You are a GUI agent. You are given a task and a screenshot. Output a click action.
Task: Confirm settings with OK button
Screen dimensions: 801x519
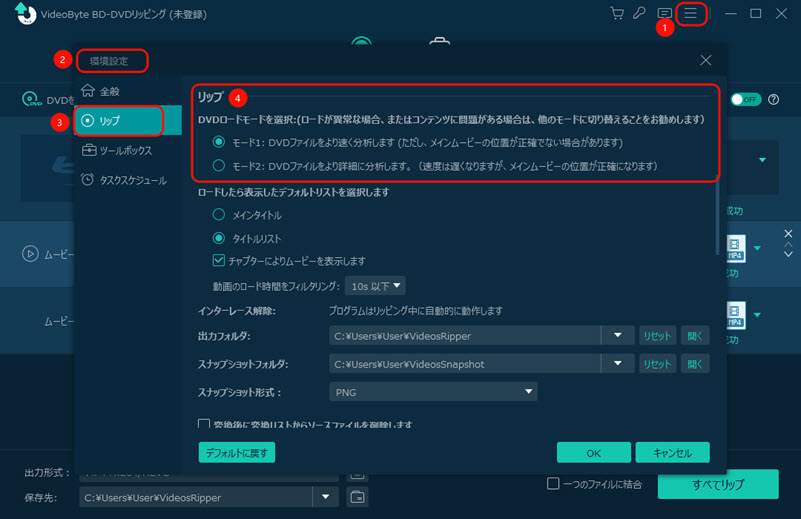click(x=594, y=453)
